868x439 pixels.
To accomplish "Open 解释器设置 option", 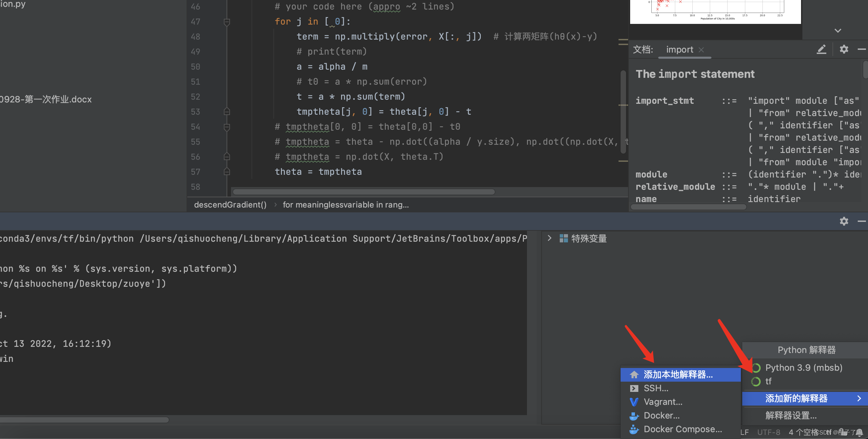I will tap(791, 415).
